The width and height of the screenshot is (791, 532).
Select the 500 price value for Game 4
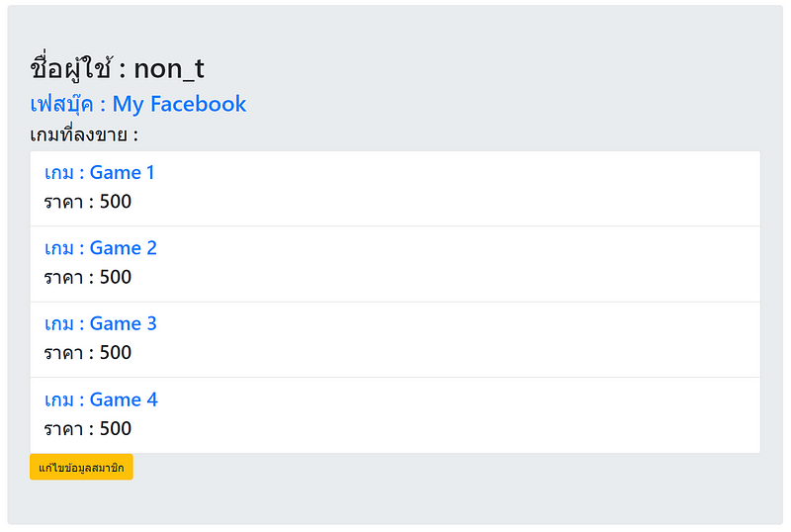point(116,429)
